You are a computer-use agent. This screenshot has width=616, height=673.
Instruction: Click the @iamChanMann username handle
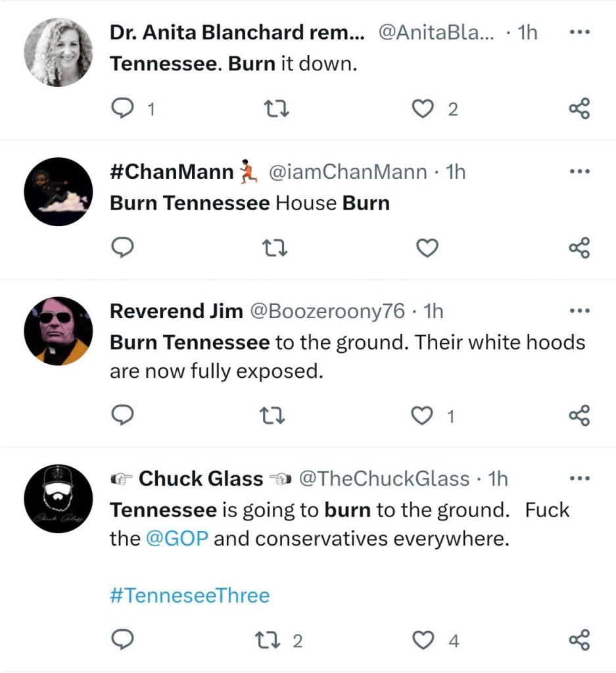tap(347, 172)
